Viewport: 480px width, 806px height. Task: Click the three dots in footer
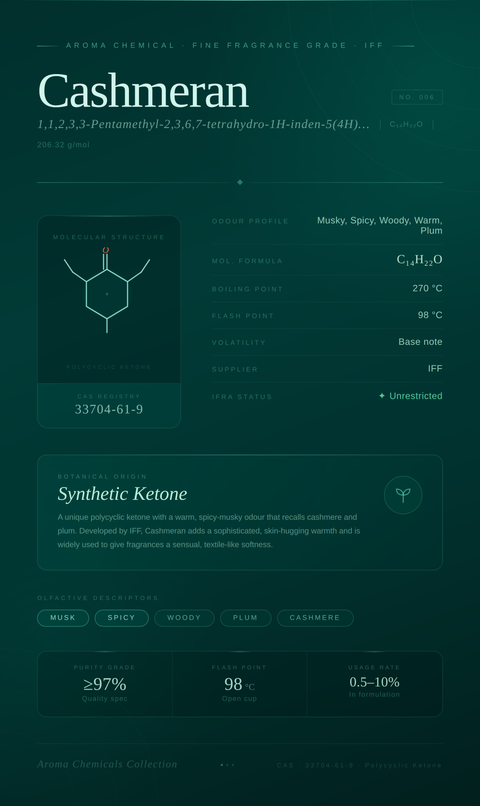point(227,765)
